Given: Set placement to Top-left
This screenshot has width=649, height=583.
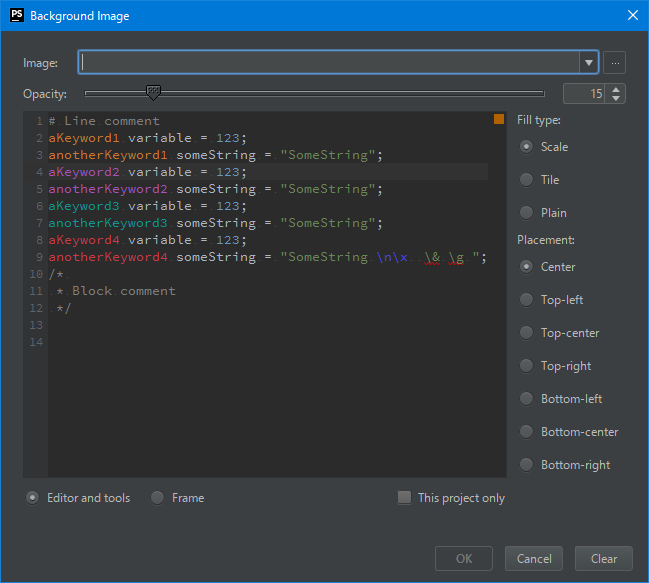Looking at the screenshot, I should (526, 300).
